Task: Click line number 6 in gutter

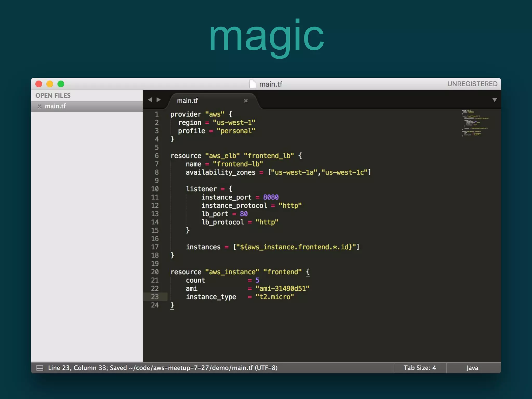Action: point(157,156)
